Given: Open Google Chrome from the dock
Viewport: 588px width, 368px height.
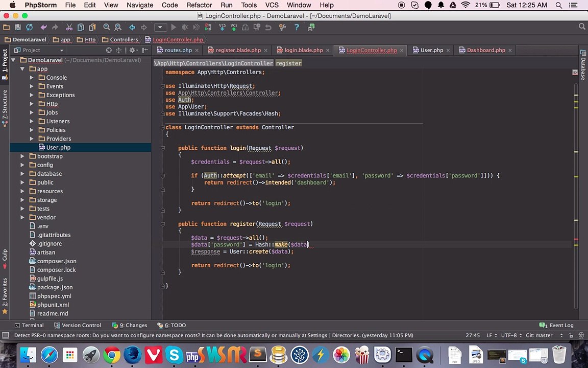Looking at the screenshot, I should [111, 355].
